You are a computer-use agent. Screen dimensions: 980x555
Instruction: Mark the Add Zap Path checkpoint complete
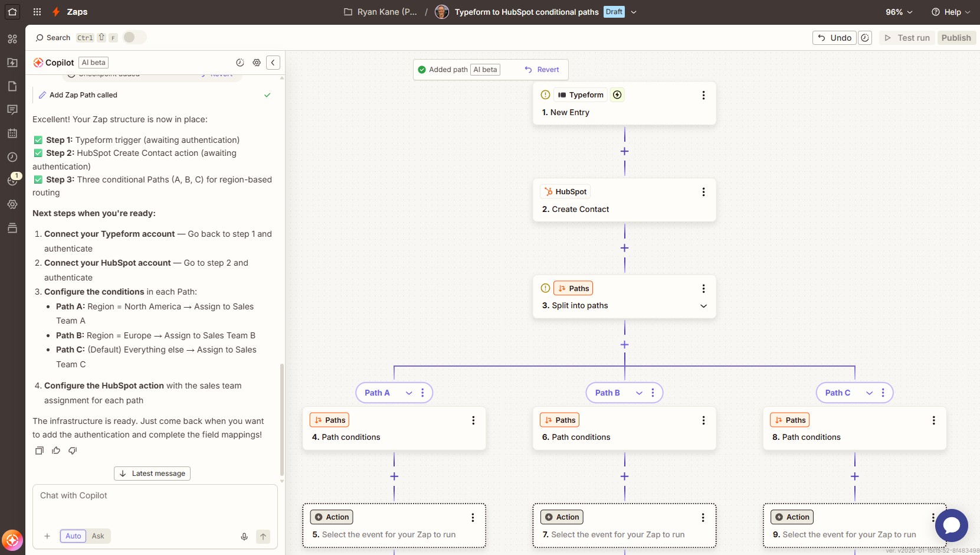coord(267,95)
